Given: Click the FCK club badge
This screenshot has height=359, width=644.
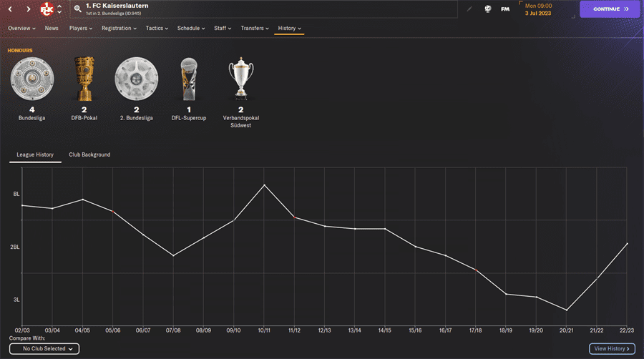Looking at the screenshot, I should 48,9.
